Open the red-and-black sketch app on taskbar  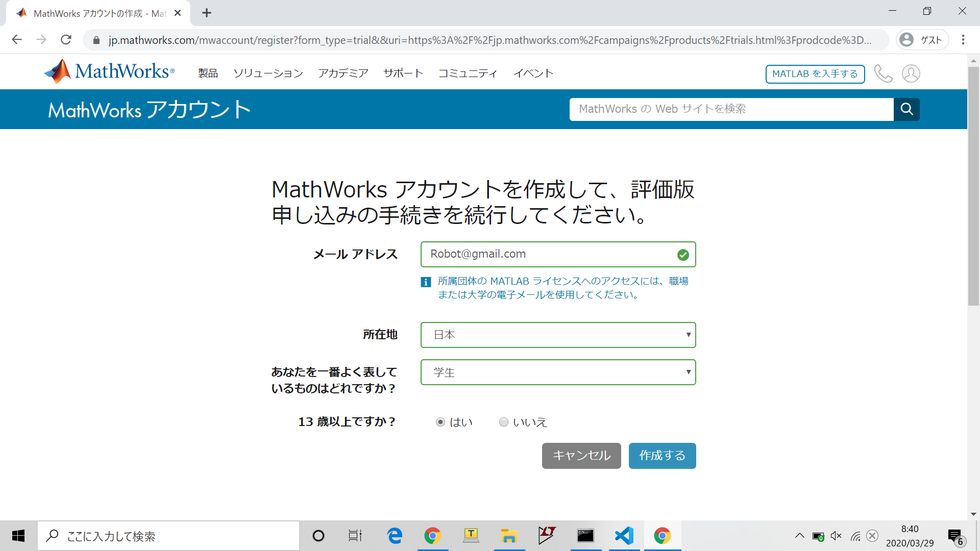(547, 536)
